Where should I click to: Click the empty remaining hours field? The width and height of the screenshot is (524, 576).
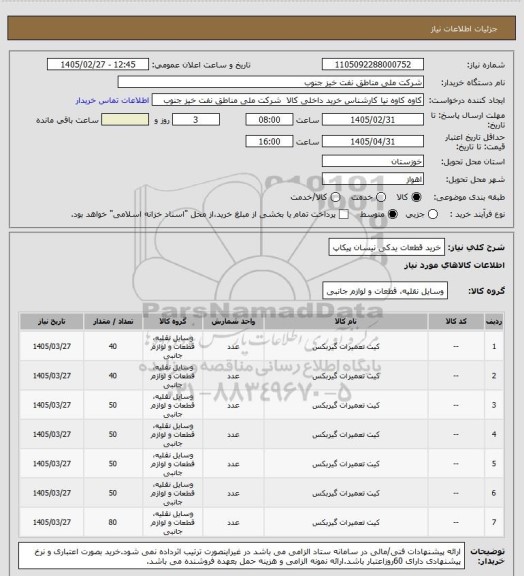tap(125, 120)
